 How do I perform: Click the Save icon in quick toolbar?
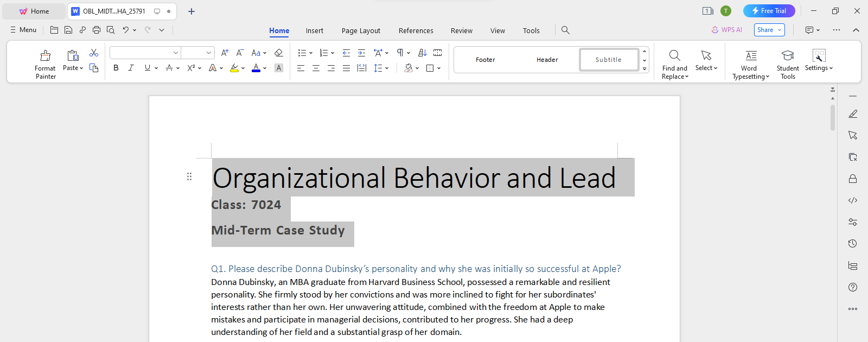coord(68,30)
